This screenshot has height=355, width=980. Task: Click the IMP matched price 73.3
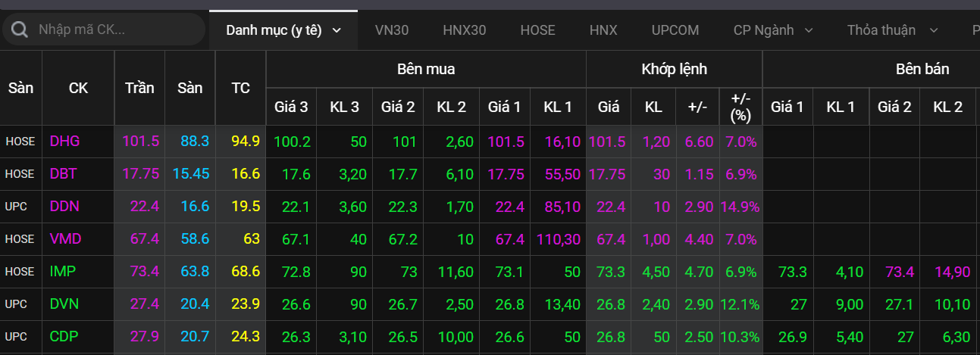608,272
